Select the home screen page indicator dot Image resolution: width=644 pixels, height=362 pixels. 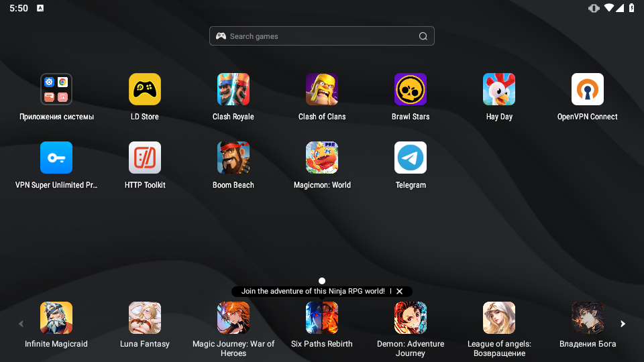click(322, 281)
